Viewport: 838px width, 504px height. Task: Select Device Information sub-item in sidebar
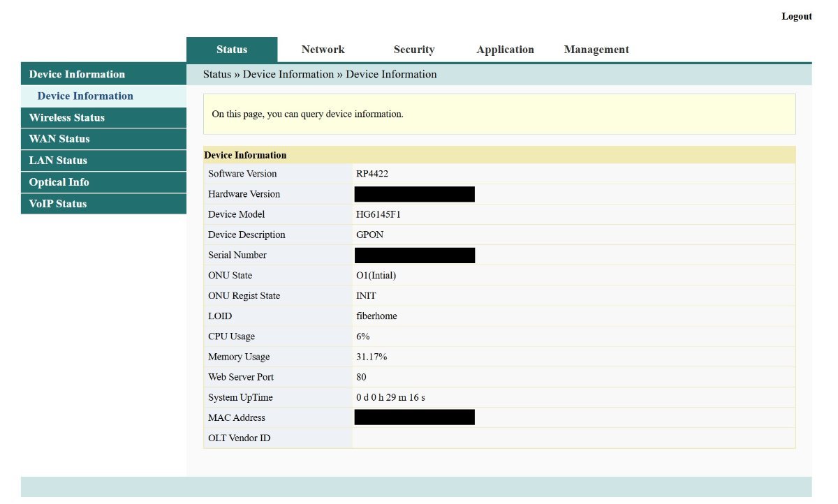[85, 96]
